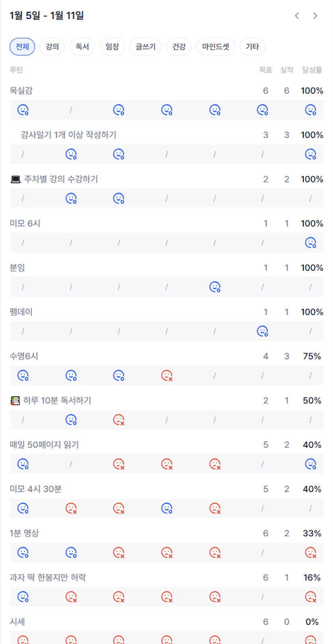Screen dimensions: 333x644
Task: Go to previous week with left chevron
Action: click(x=297, y=16)
